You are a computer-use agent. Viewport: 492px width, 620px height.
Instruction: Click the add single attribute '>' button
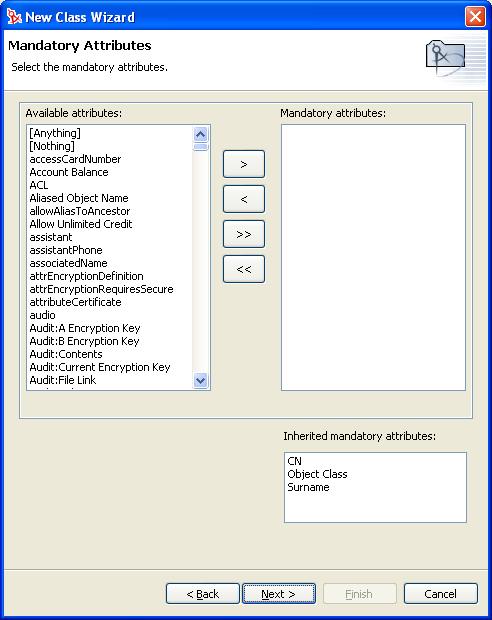click(244, 164)
